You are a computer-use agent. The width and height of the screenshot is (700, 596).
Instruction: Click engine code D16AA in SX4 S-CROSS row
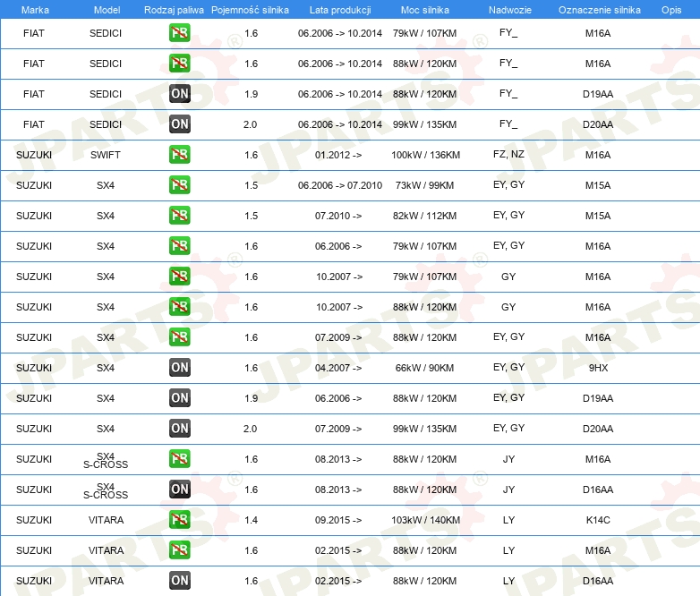(598, 490)
